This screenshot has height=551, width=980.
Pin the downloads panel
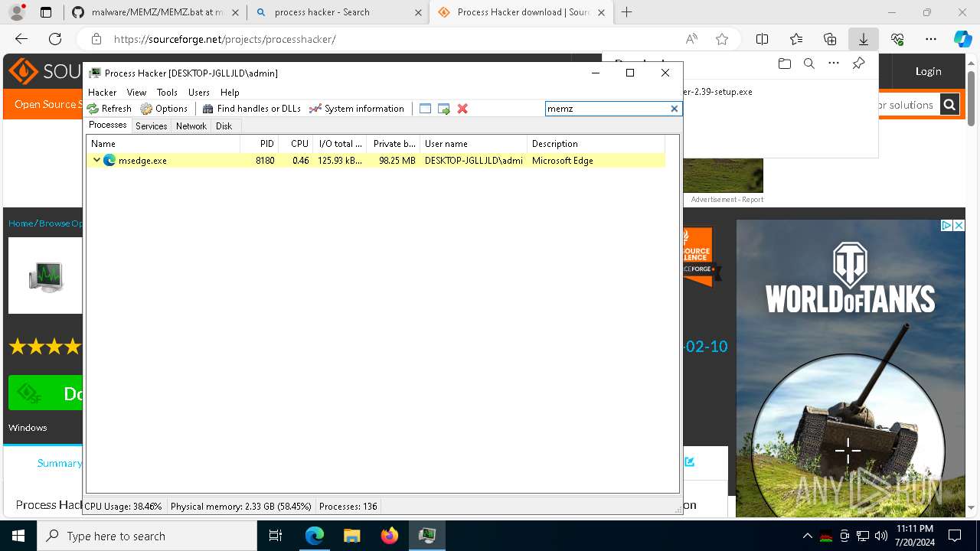click(x=859, y=64)
